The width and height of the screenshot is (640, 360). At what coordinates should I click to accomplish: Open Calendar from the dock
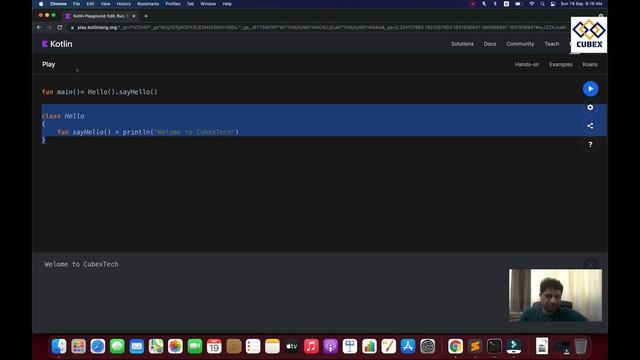coord(214,346)
